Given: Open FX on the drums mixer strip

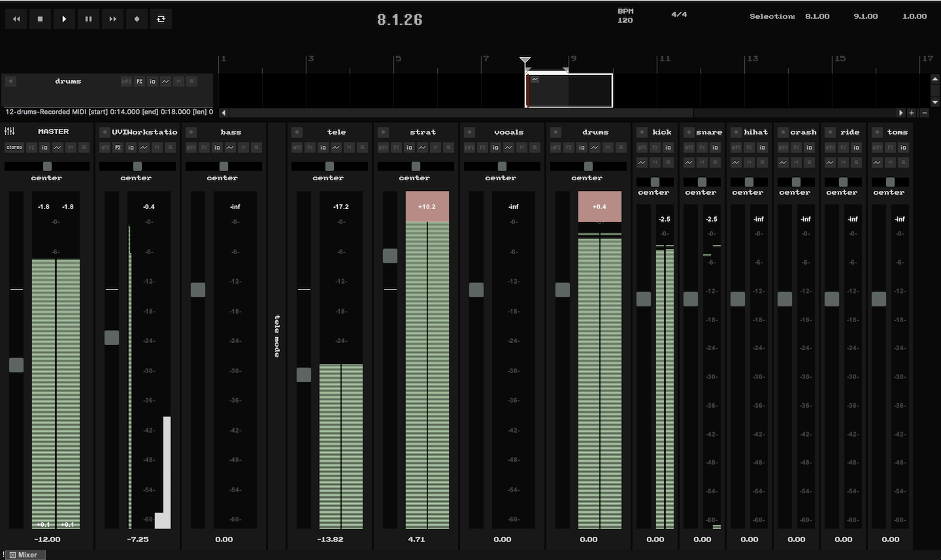Looking at the screenshot, I should pyautogui.click(x=569, y=148).
